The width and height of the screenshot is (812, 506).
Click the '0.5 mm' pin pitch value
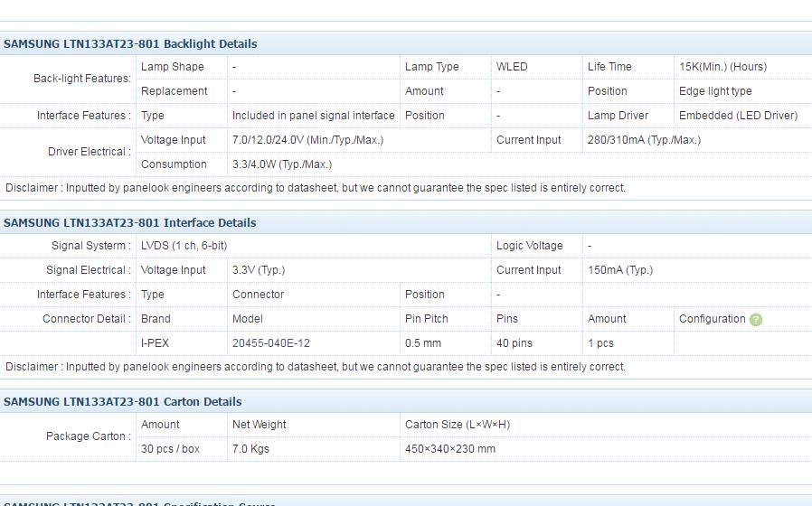point(422,343)
